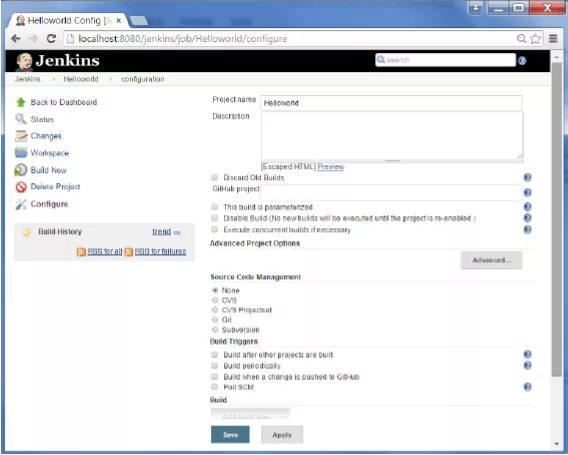
Task: Click the red Delete Project icon
Action: 21,187
